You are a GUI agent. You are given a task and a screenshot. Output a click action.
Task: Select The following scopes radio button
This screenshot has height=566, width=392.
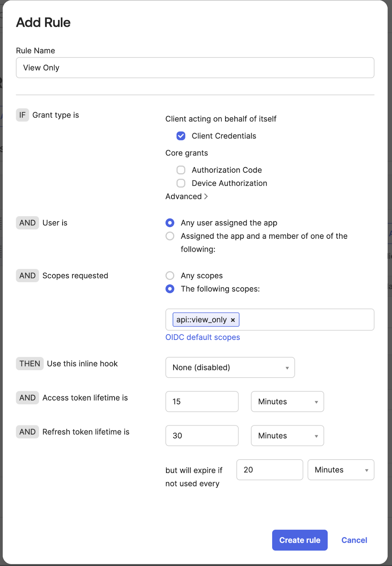(170, 289)
